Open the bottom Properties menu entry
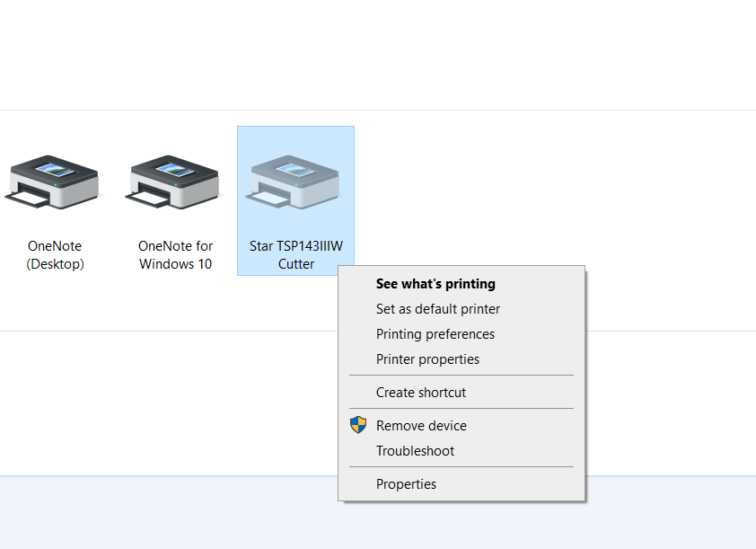The height and width of the screenshot is (549, 756). point(462,484)
